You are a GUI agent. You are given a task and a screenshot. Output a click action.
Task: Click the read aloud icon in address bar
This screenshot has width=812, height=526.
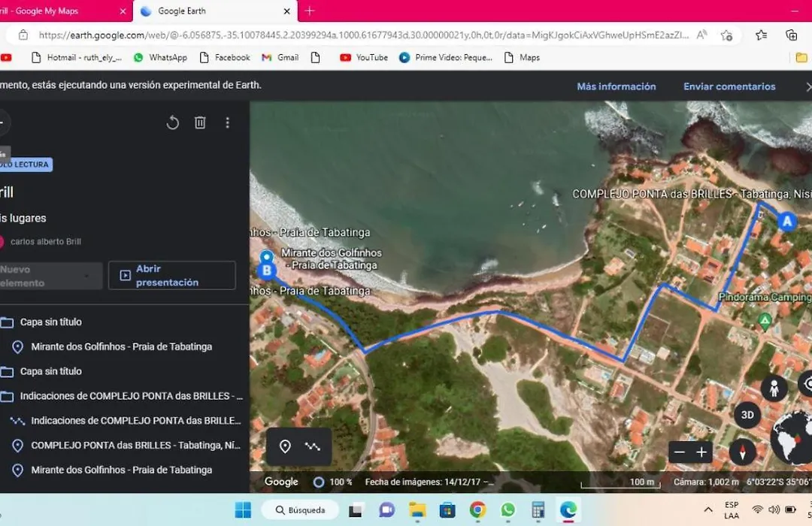tap(701, 35)
